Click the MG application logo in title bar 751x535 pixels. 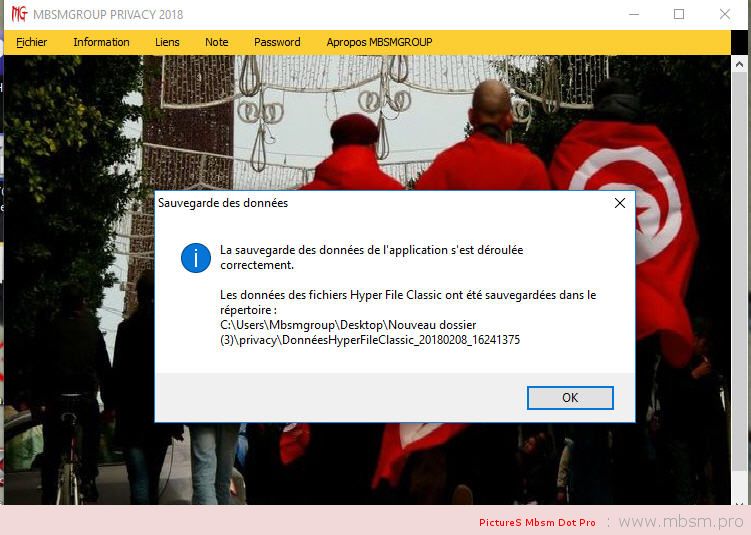17,14
